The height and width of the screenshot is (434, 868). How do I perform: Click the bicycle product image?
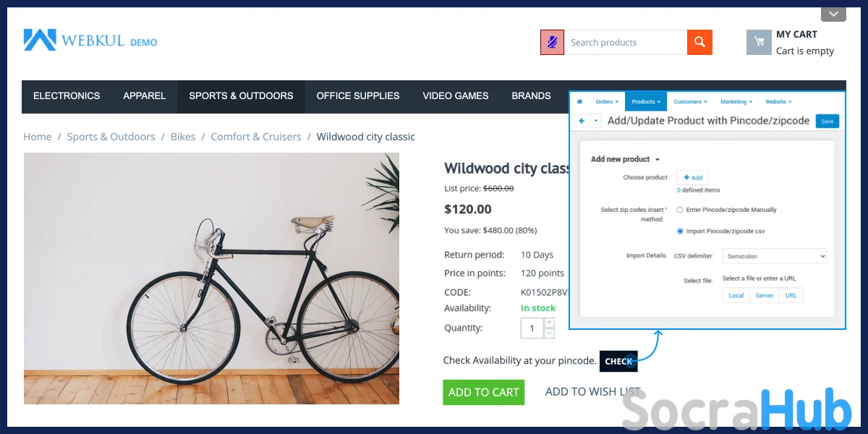click(211, 278)
